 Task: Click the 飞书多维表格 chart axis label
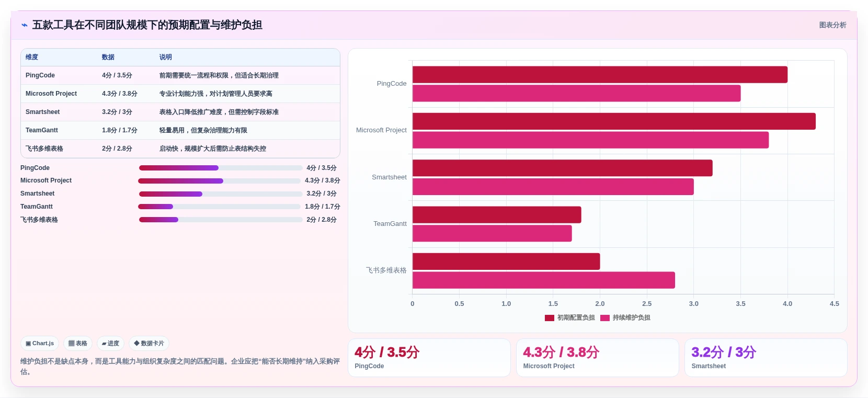pyautogui.click(x=386, y=270)
